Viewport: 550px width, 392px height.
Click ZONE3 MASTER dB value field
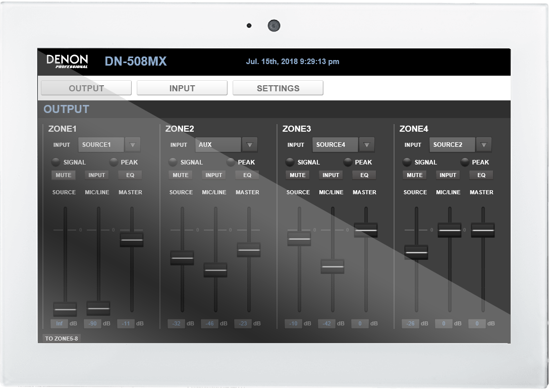pyautogui.click(x=360, y=323)
